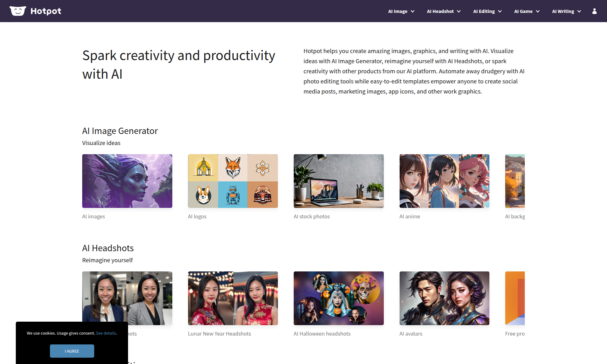This screenshot has width=607, height=364.
Task: Open the AI avatars warrior thumbnail
Action: [x=444, y=298]
